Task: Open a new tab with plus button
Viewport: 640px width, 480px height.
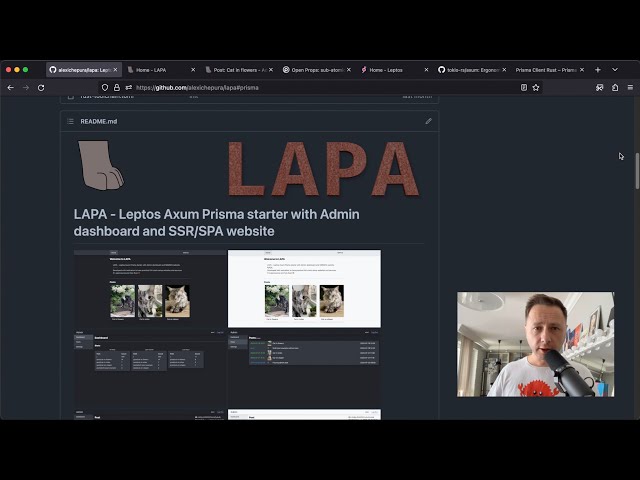Action: (598, 70)
